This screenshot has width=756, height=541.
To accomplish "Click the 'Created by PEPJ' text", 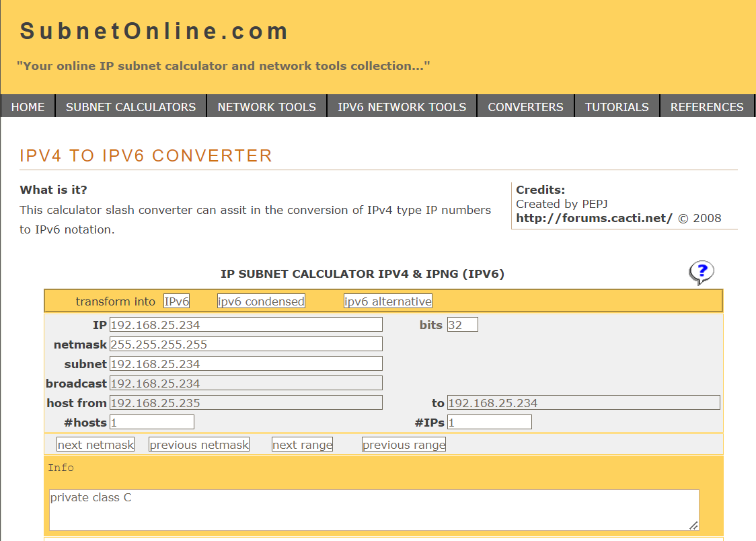I will coord(562,205).
